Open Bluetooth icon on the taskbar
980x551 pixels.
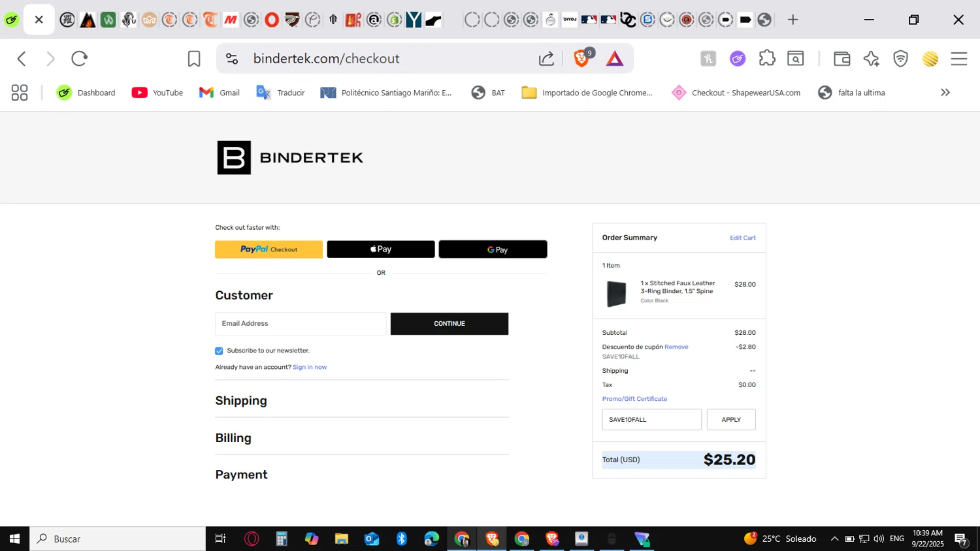click(x=402, y=539)
